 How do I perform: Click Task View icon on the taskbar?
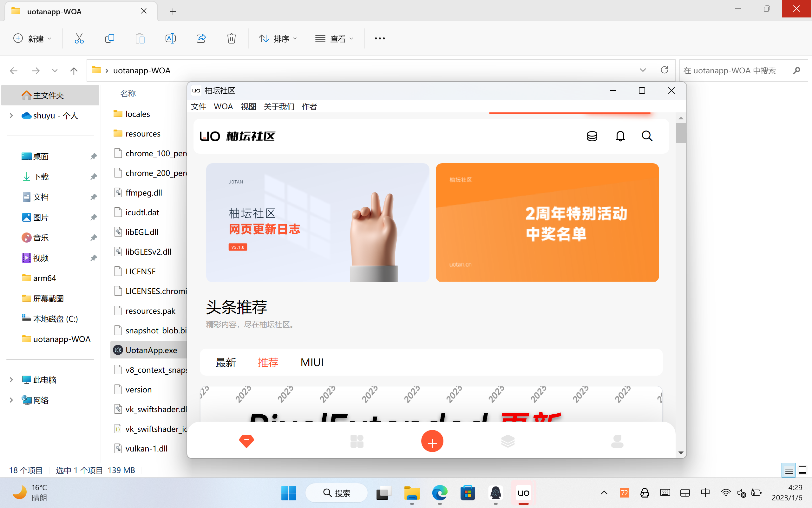click(x=384, y=493)
